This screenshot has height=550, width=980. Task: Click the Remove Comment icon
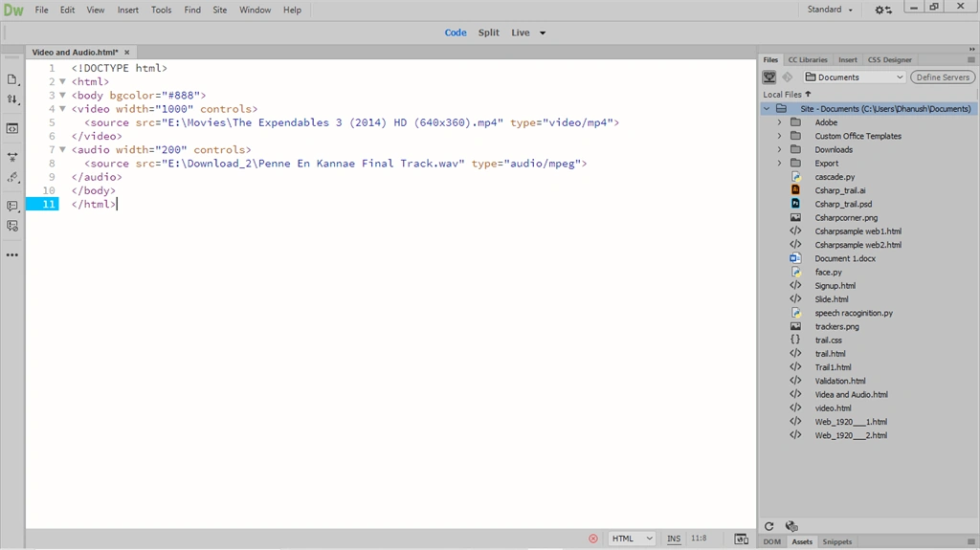point(11,227)
